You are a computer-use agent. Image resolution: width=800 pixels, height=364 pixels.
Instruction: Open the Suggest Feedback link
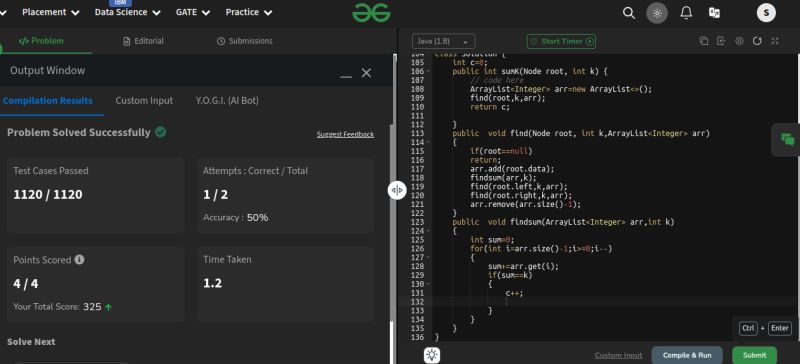(345, 134)
